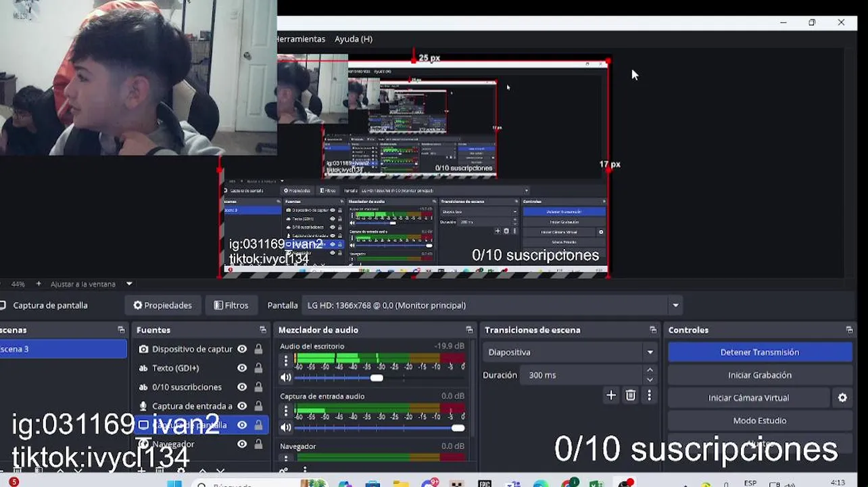
Task: Click Detener Transmisión button
Action: pyautogui.click(x=760, y=352)
